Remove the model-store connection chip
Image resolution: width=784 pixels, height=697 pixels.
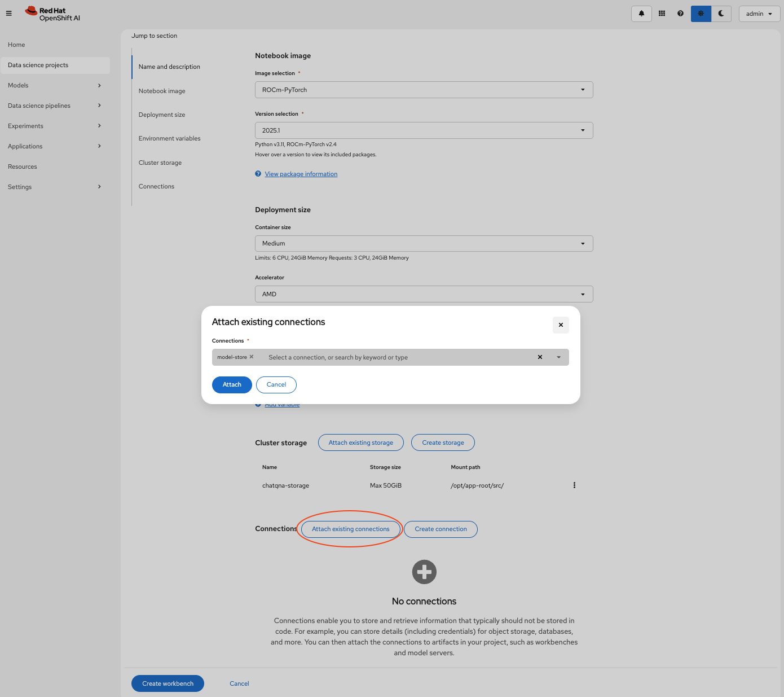pos(252,357)
